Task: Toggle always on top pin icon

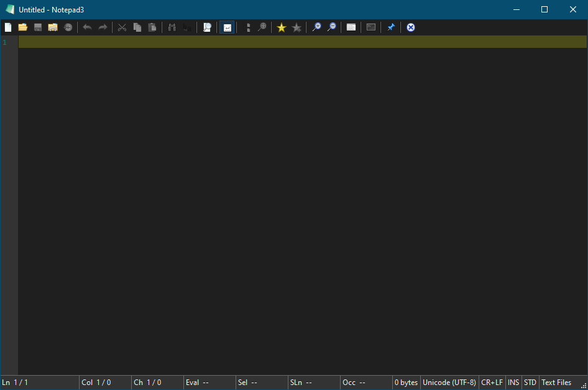Action: [x=391, y=27]
